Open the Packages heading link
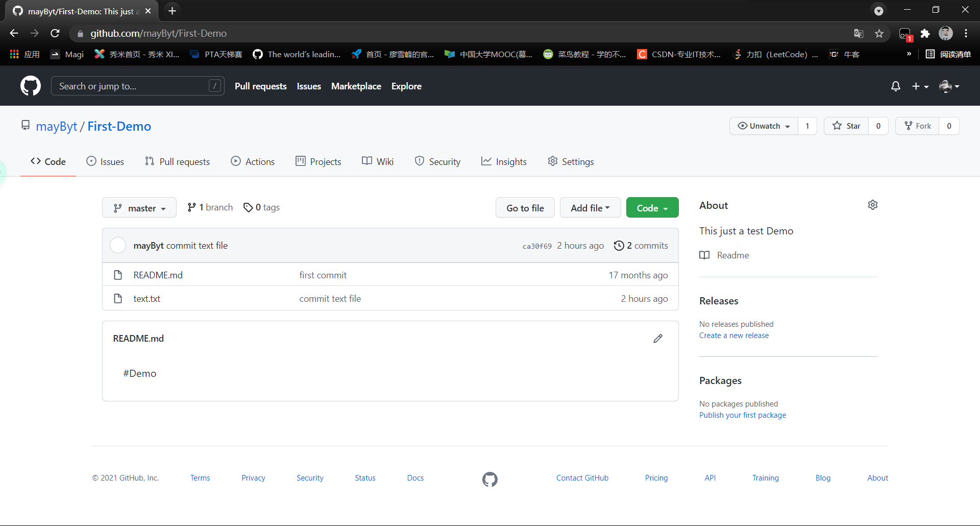Image resolution: width=980 pixels, height=526 pixels. [x=720, y=380]
